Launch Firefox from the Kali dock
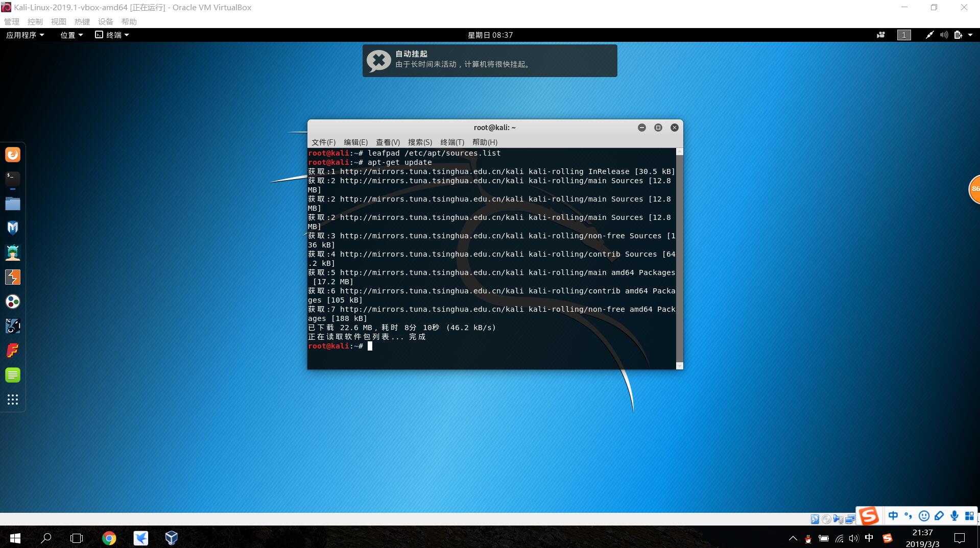Viewport: 980px width, 548px height. [x=13, y=155]
